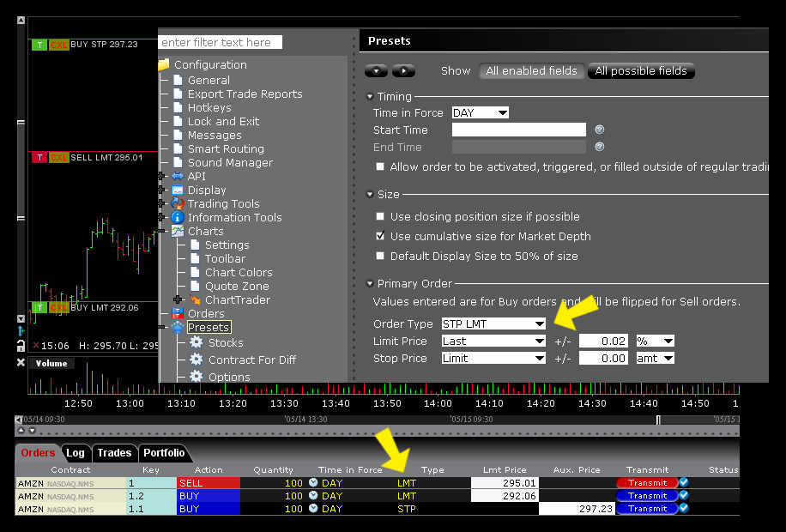786x532 pixels.
Task: Collapse the Primary Order section triangle
Action: [370, 283]
